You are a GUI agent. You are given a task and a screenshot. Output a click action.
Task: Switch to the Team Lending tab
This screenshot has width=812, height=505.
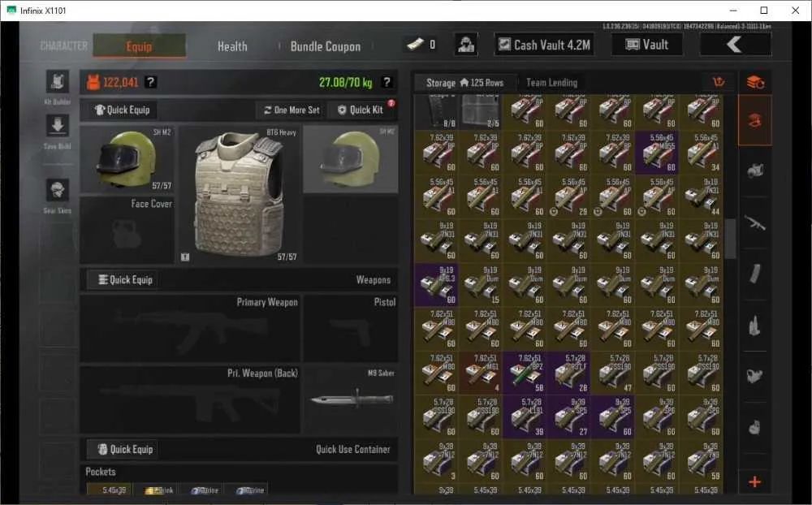(551, 82)
